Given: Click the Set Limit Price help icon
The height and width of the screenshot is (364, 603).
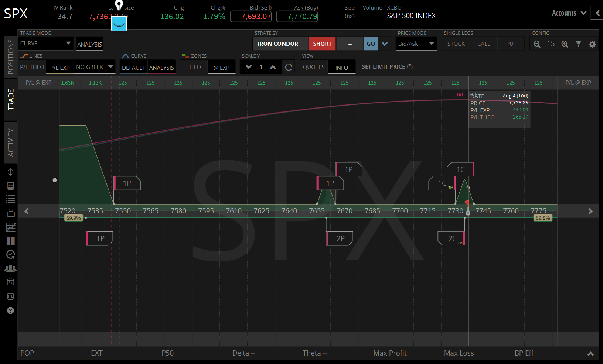Looking at the screenshot, I should point(410,67).
